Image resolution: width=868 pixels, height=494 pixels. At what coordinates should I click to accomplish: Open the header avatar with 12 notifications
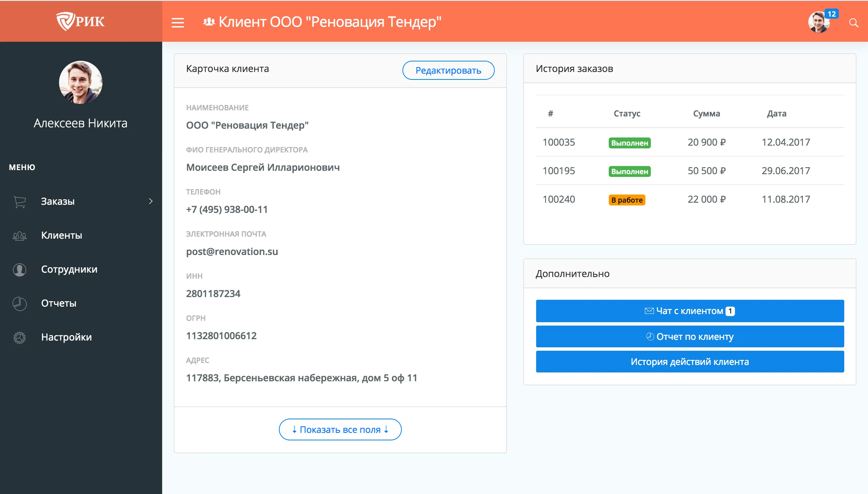point(818,22)
